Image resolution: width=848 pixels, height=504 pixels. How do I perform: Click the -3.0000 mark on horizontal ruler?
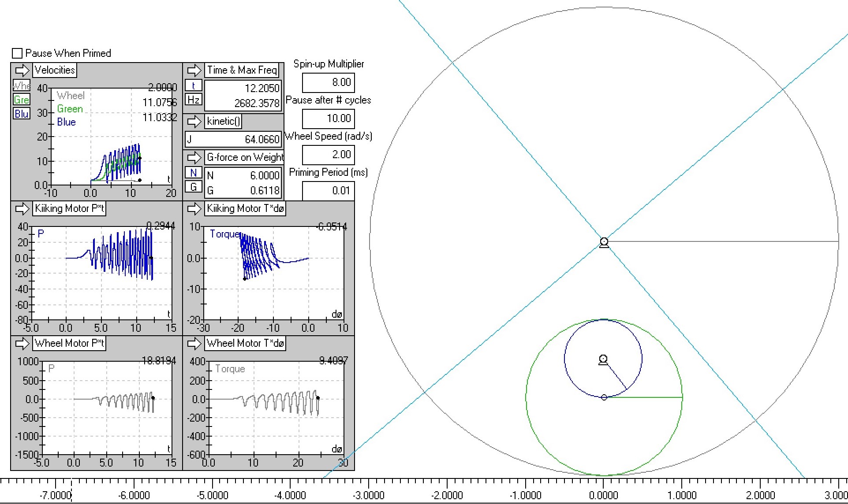pyautogui.click(x=369, y=495)
